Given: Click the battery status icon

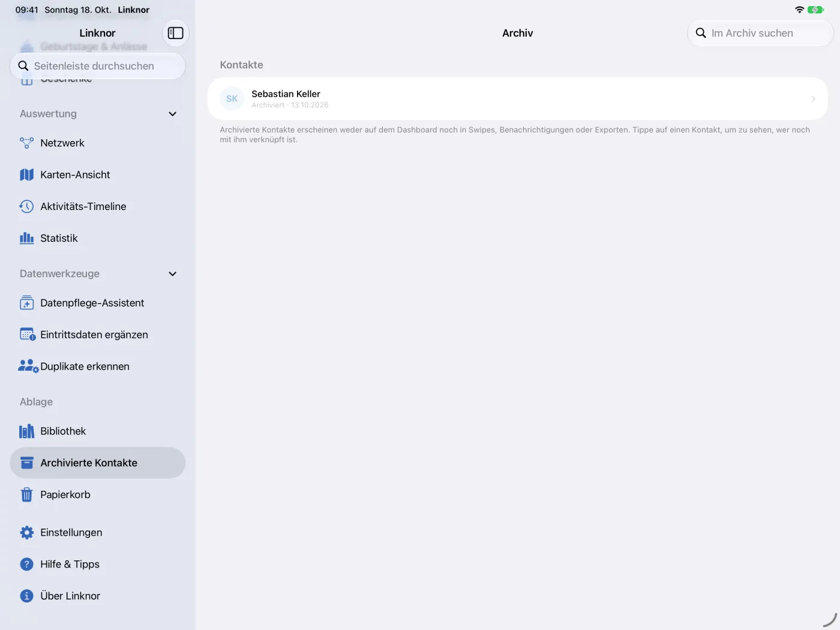Looking at the screenshot, I should pyautogui.click(x=816, y=10).
